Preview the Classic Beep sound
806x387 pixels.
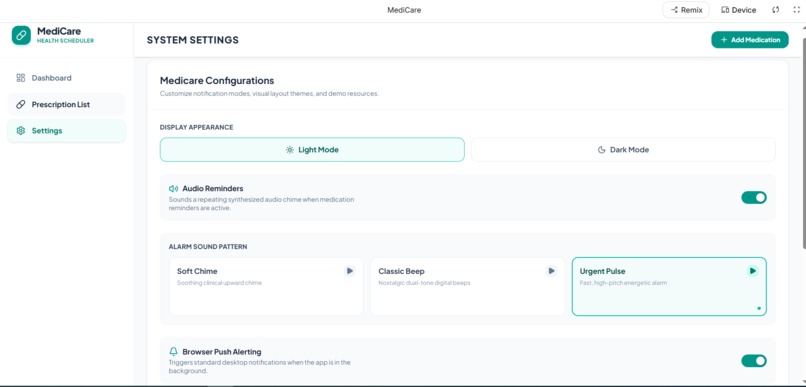pyautogui.click(x=551, y=271)
